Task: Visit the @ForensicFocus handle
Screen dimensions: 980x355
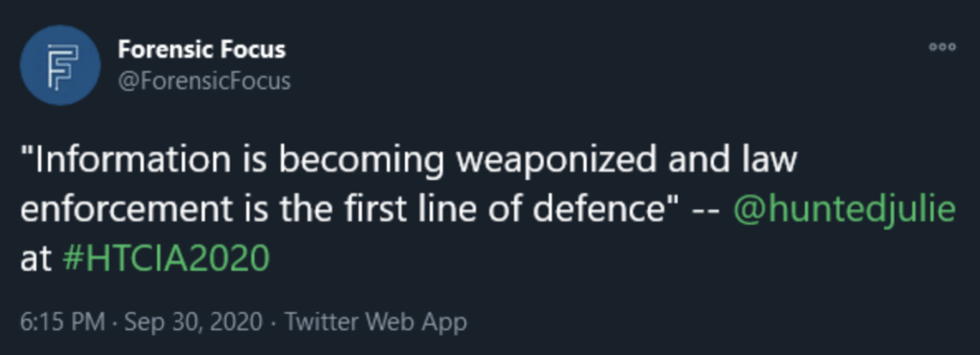Action: click(x=205, y=81)
